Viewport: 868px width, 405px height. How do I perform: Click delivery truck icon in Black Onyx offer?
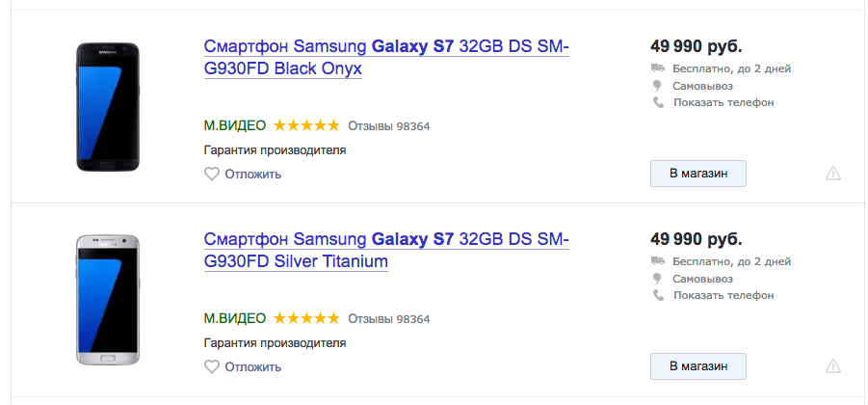658,68
